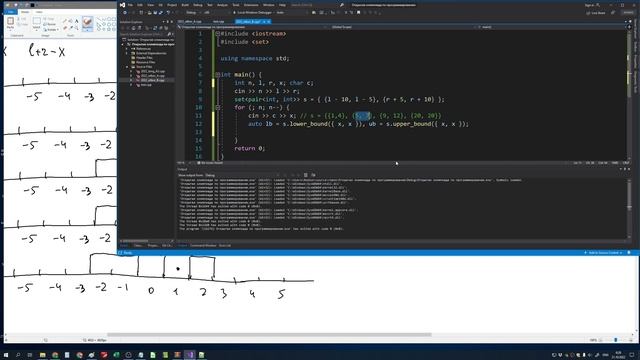The width and height of the screenshot is (640, 360).
Task: Collapse the #include region at line 1
Action: coord(218,33)
